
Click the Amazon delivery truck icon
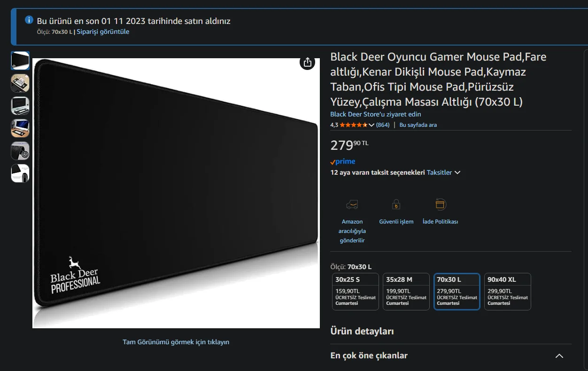(352, 205)
